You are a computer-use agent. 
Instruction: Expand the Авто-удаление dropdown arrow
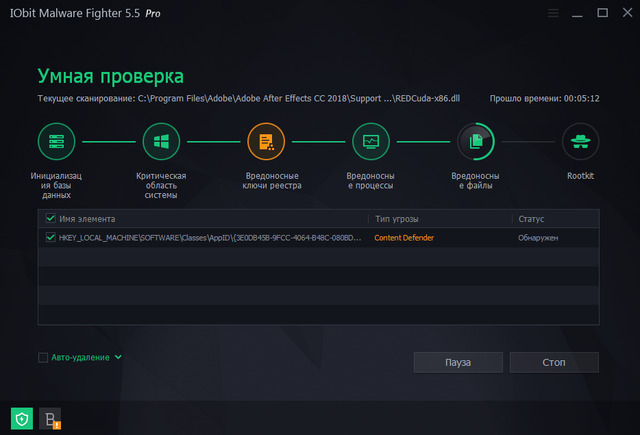[118, 357]
